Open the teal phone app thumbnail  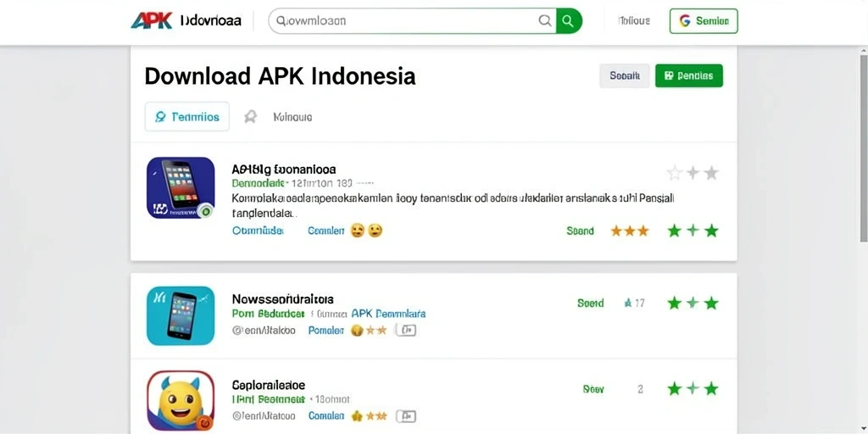pos(181,315)
